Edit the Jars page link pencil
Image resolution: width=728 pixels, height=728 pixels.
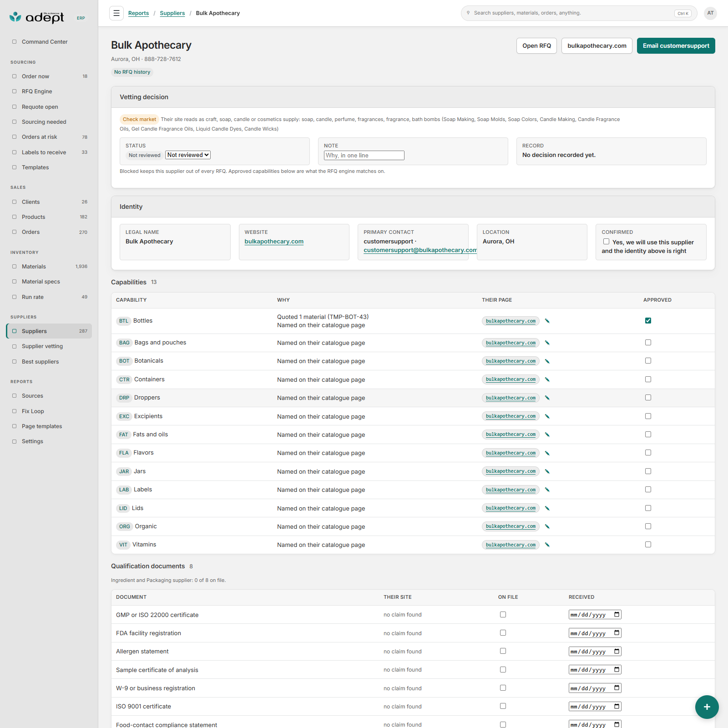(x=547, y=471)
